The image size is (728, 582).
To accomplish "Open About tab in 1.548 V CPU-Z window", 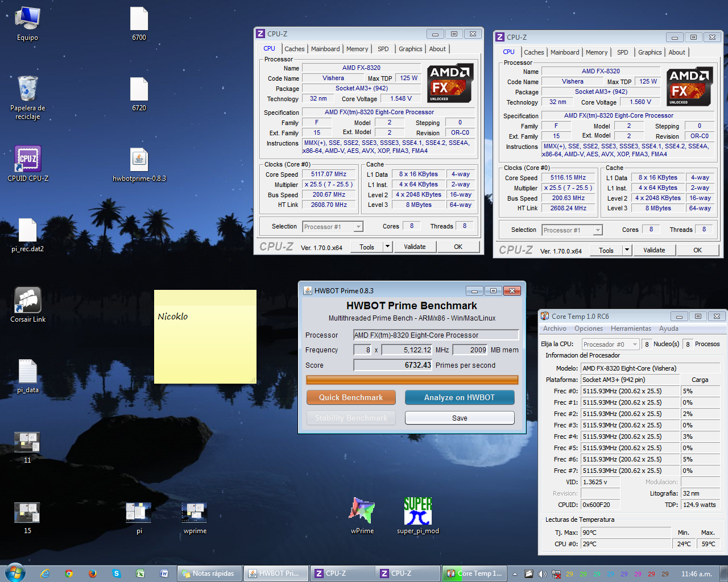I will 437,49.
